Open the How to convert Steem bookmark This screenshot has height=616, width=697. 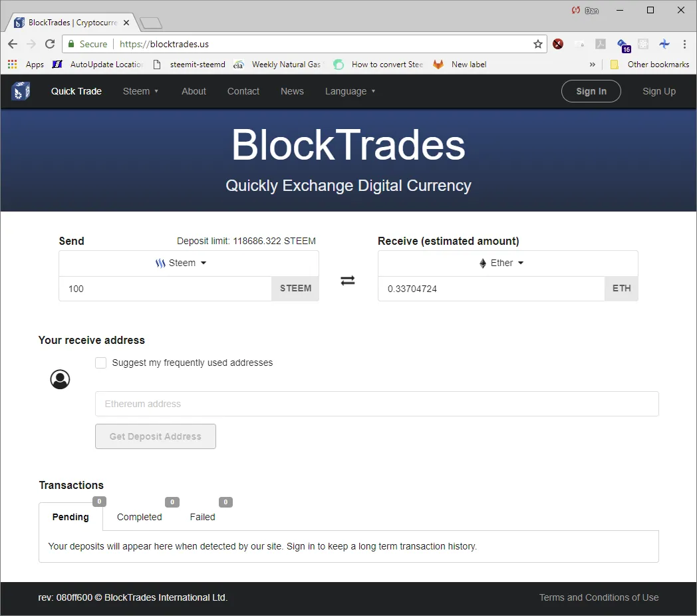(378, 65)
